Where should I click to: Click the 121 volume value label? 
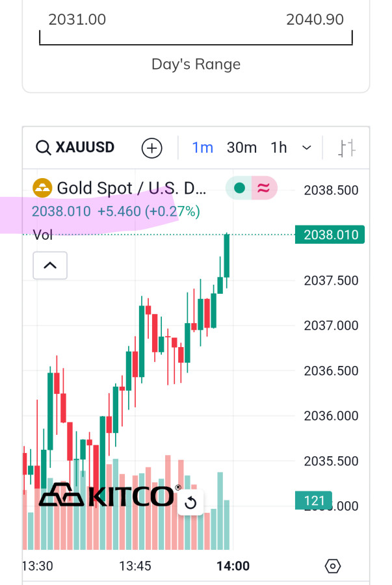[x=314, y=500]
